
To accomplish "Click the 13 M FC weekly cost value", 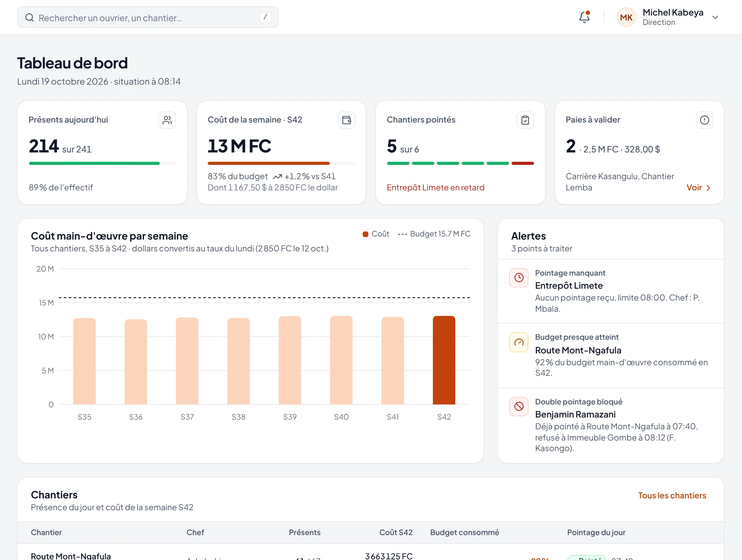I will click(x=239, y=147).
